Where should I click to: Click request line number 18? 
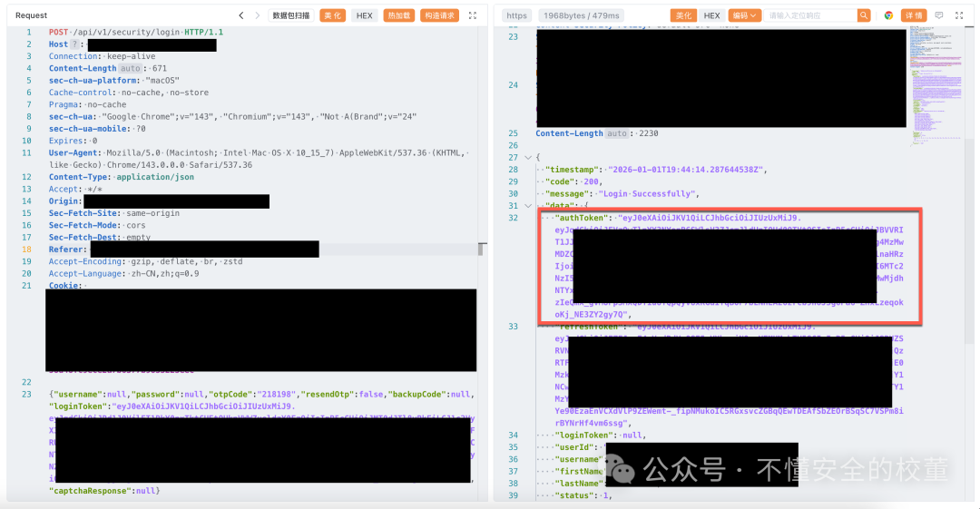[x=26, y=249]
